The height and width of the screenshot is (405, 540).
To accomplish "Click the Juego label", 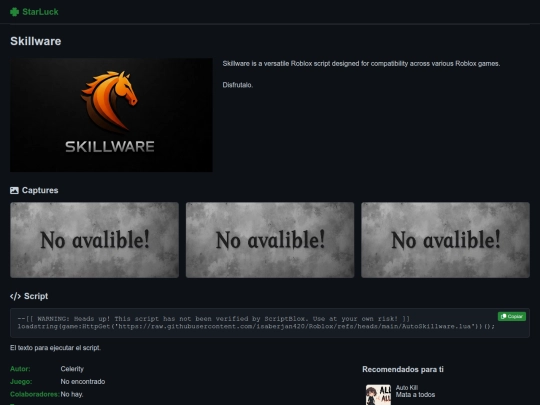I will (x=21, y=382).
